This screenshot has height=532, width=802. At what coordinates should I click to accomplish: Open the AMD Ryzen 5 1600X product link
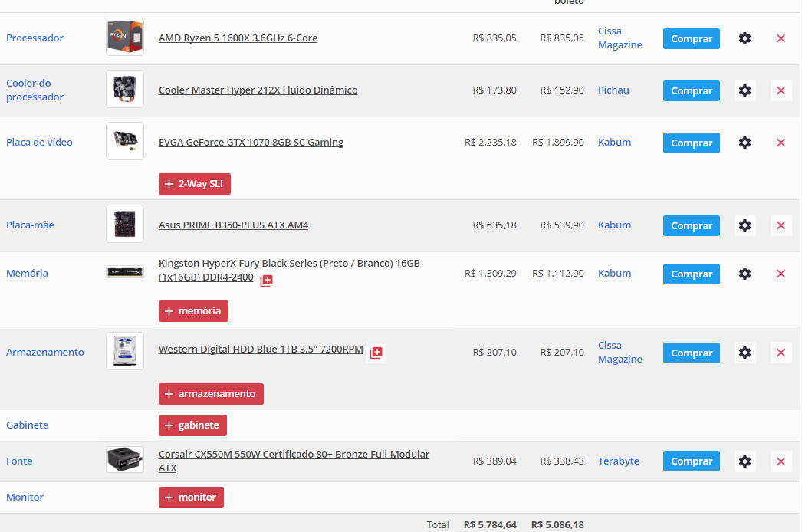point(238,38)
